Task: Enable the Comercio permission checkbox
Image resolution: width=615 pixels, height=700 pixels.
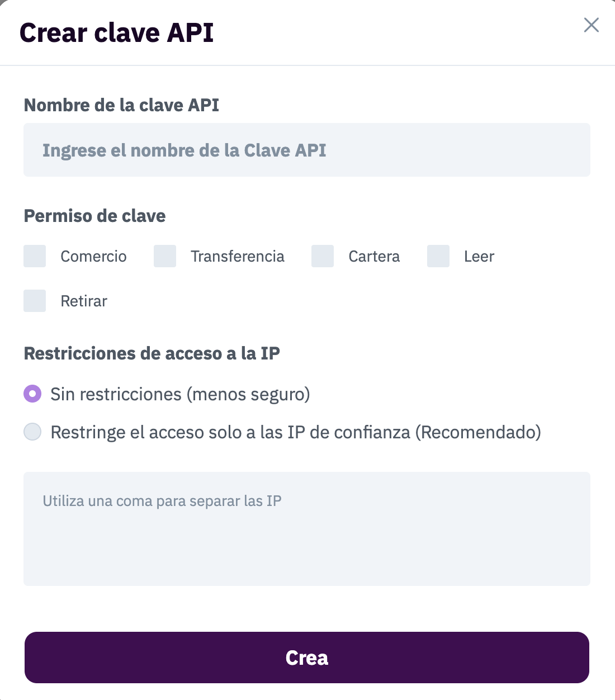Action: [x=35, y=256]
